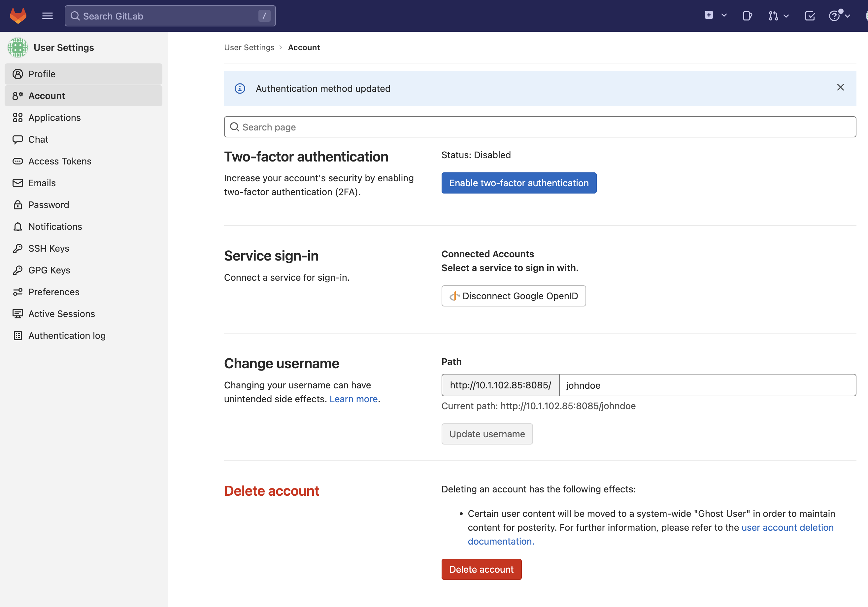
Task: Click the info icon in alert banner
Action: (240, 89)
